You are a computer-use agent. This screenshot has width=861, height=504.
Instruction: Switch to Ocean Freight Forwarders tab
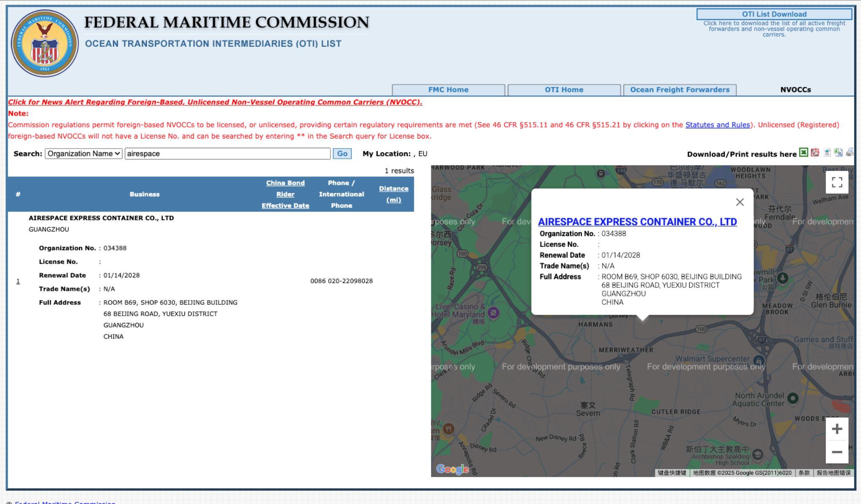680,90
